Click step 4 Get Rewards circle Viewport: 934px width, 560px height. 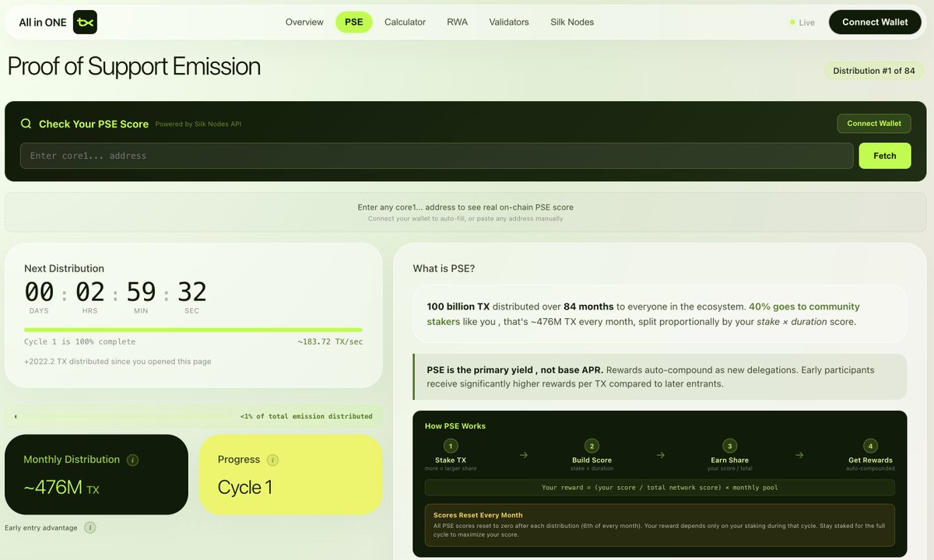(x=870, y=446)
